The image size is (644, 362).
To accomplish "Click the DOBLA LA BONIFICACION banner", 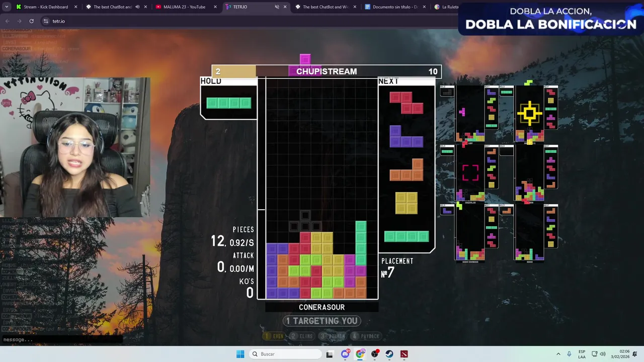I will point(551,19).
